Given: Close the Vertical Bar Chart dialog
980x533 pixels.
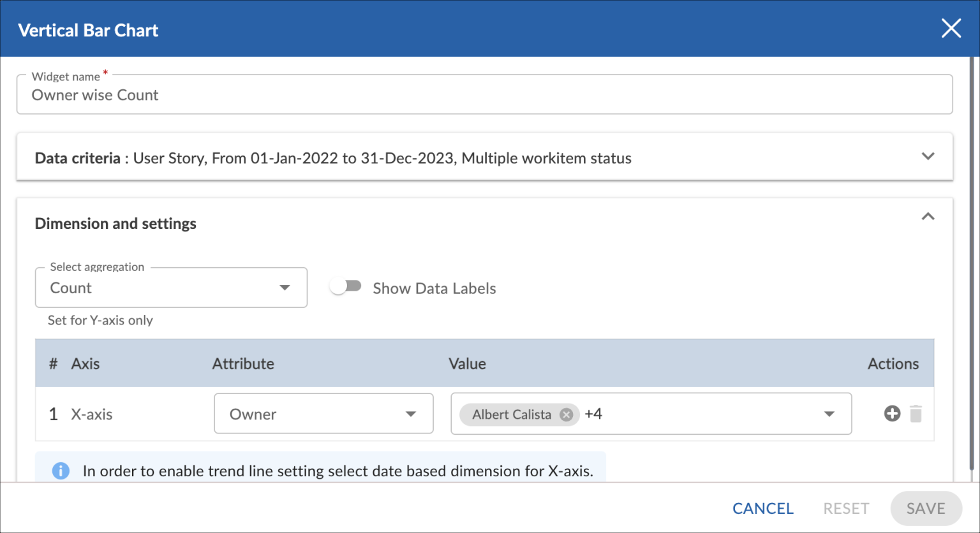Looking at the screenshot, I should pyautogui.click(x=951, y=29).
